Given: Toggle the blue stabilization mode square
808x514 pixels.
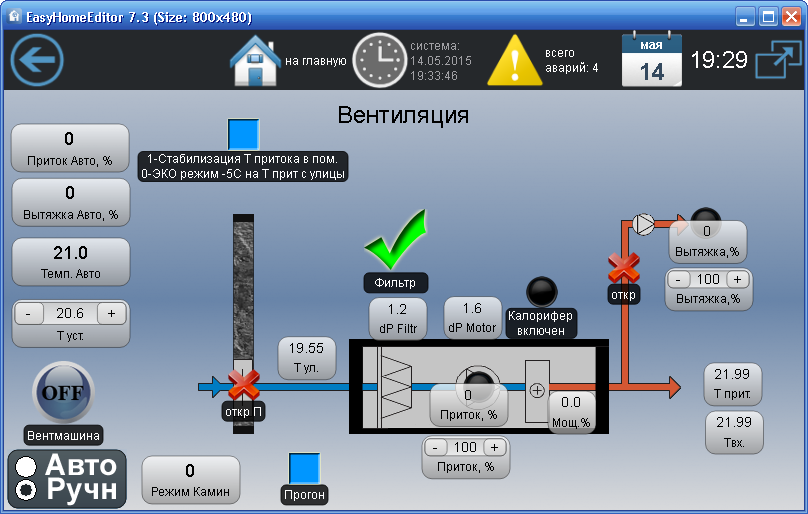Looking at the screenshot, I should pyautogui.click(x=243, y=134).
